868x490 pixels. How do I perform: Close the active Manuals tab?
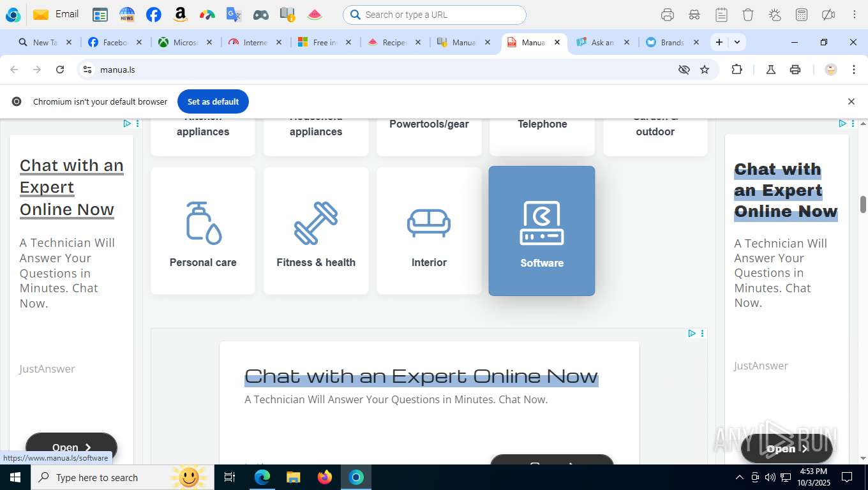(x=557, y=42)
